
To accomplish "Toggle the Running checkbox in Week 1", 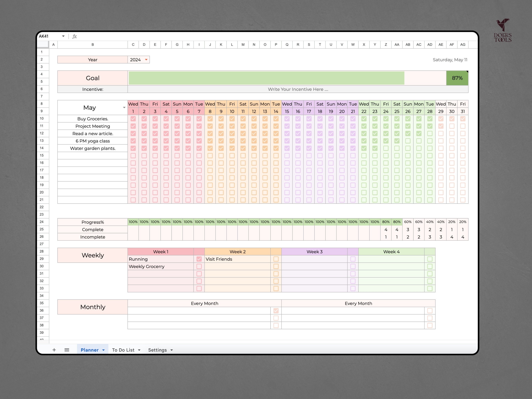I will pyautogui.click(x=199, y=259).
